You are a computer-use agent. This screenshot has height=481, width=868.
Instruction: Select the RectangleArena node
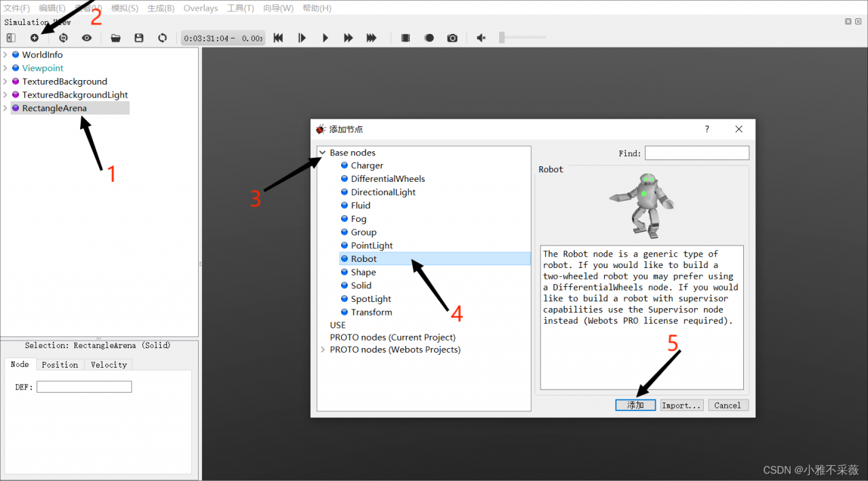[54, 108]
